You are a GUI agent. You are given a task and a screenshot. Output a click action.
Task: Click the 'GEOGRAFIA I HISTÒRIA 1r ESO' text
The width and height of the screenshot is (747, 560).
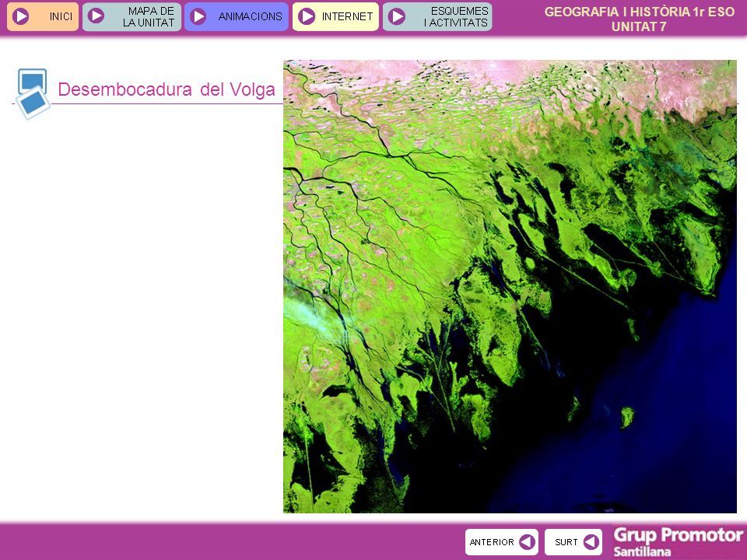click(x=640, y=12)
